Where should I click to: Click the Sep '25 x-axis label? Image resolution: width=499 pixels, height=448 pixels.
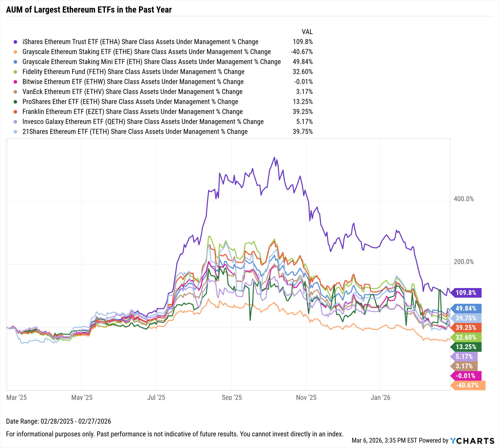coord(232,397)
